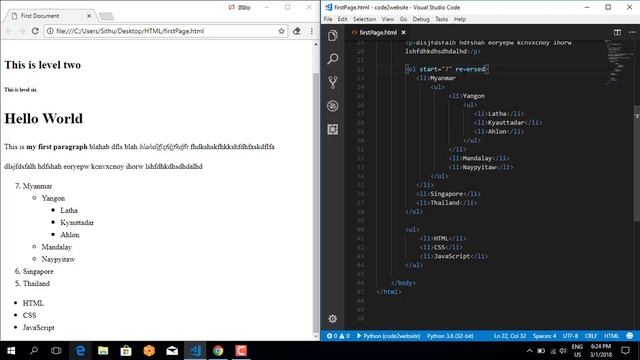Open the Debug view in activity bar
This screenshot has width=640, height=360.
333,106
